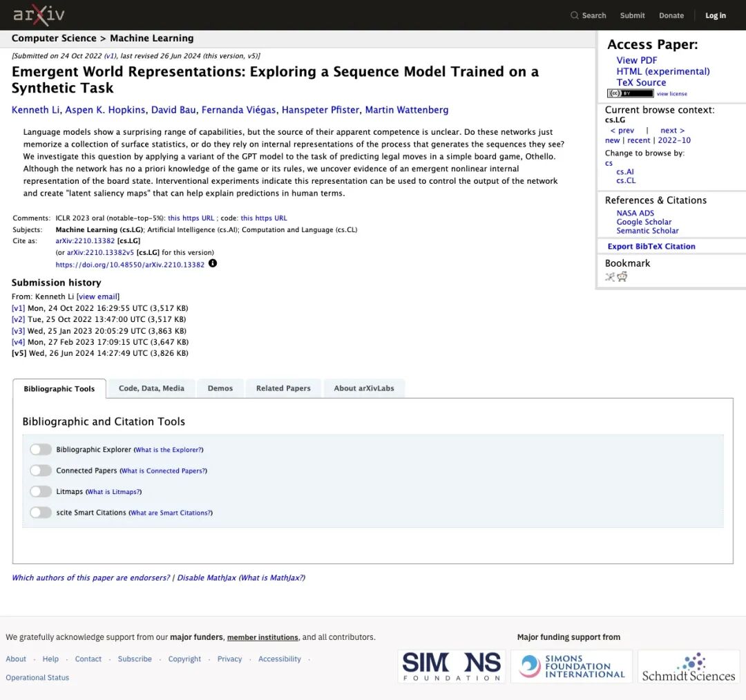Switch to Related Papers tab

point(284,388)
